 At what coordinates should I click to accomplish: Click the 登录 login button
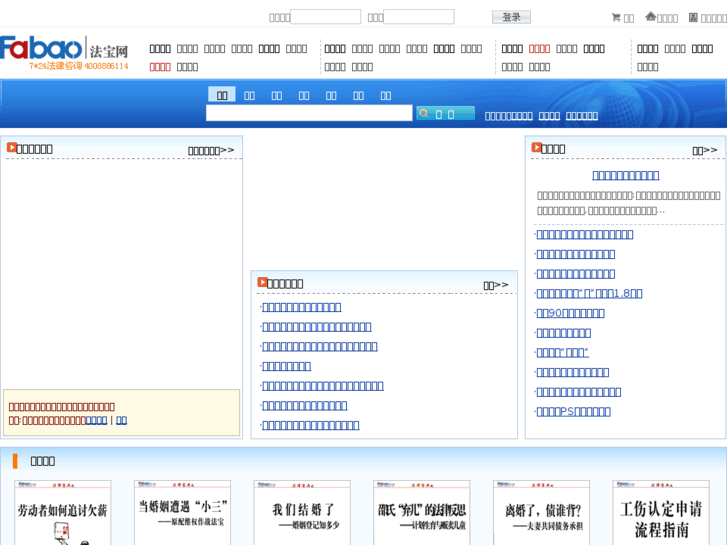511,17
